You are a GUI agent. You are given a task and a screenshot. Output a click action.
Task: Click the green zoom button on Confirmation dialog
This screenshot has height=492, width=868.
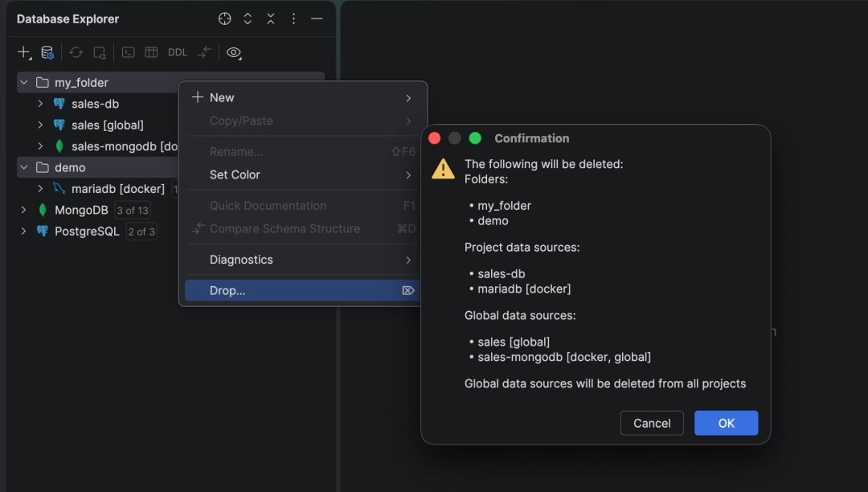pos(475,138)
